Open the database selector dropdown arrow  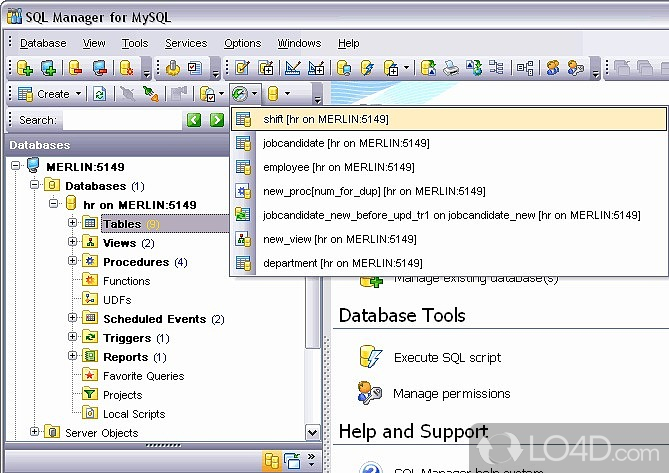tap(288, 93)
